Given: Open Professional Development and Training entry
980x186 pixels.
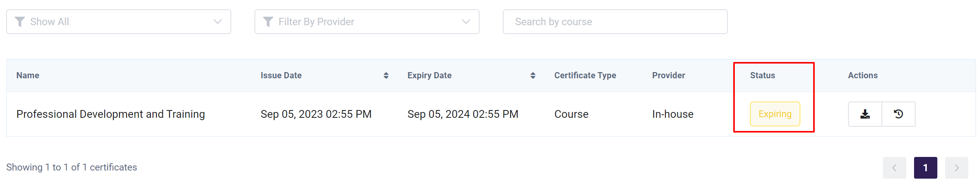Looking at the screenshot, I should tap(111, 114).
